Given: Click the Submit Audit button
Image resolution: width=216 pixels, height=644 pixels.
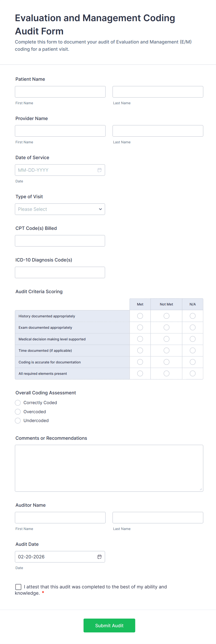Looking at the screenshot, I should [x=109, y=625].
